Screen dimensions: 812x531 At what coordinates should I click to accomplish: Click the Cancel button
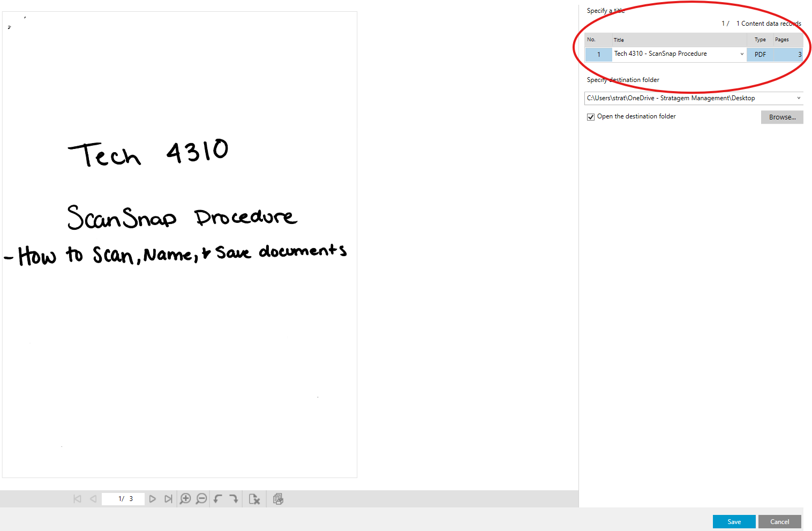tap(779, 521)
